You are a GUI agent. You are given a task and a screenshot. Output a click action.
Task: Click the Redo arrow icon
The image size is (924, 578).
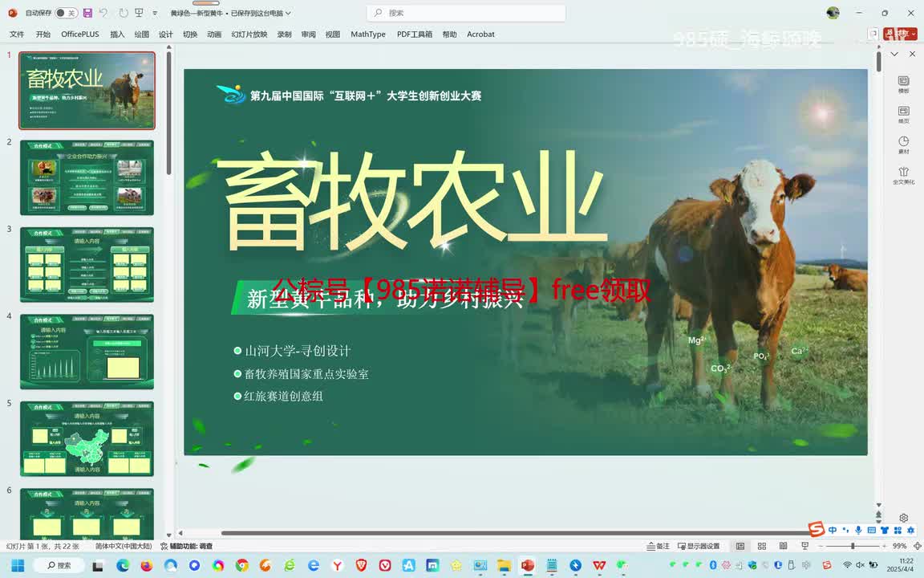pyautogui.click(x=124, y=12)
